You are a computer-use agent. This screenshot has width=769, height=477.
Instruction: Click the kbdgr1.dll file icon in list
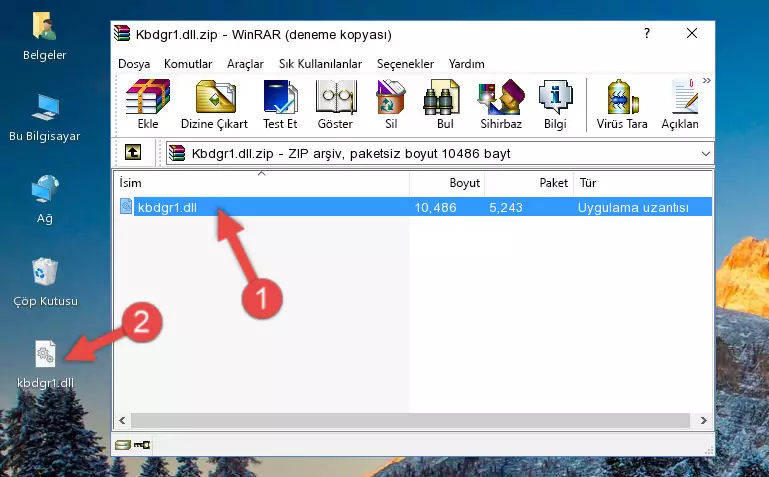[x=126, y=206]
